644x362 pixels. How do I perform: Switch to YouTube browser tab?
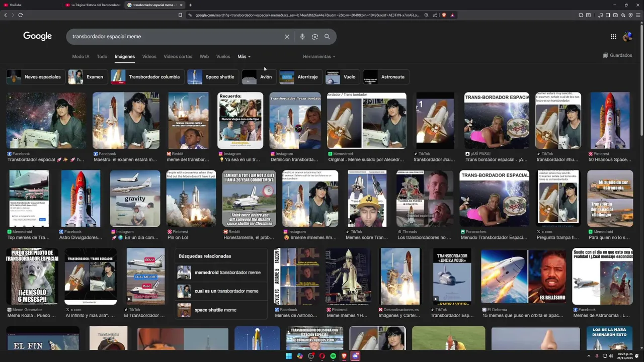click(30, 5)
